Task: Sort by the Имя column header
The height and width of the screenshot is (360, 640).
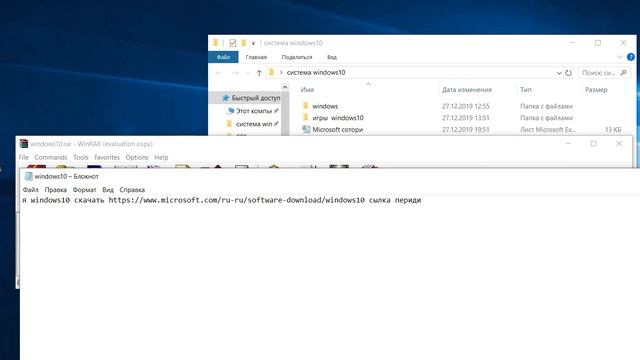Action: click(307, 90)
